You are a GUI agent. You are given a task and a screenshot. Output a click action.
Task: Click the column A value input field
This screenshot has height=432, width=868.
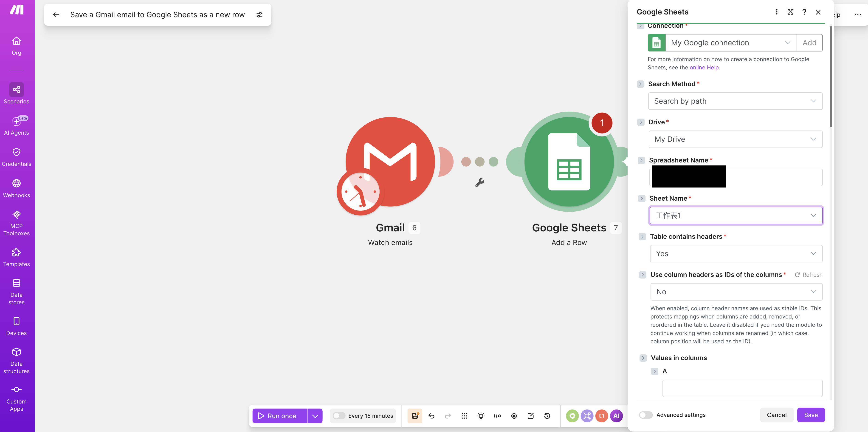point(742,388)
